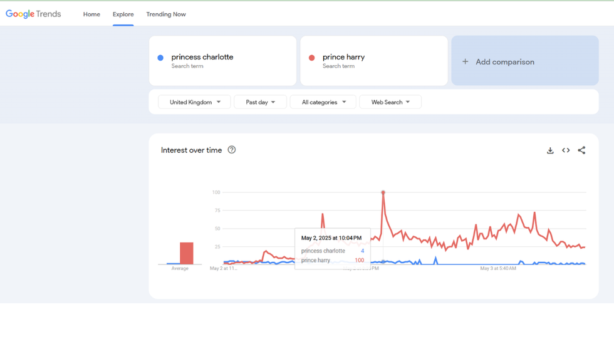Open the Past day time range dropdown

(260, 101)
